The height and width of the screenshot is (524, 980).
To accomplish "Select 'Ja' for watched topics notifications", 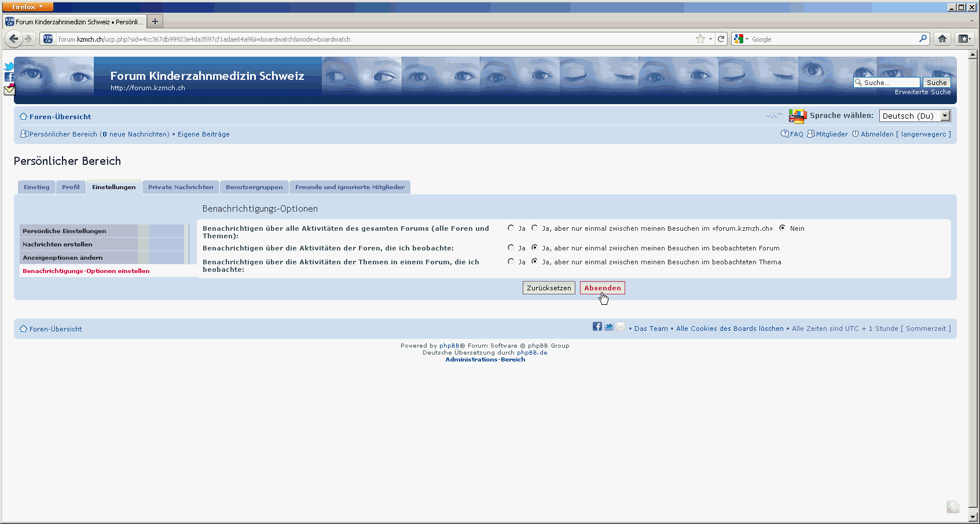I will coord(511,261).
